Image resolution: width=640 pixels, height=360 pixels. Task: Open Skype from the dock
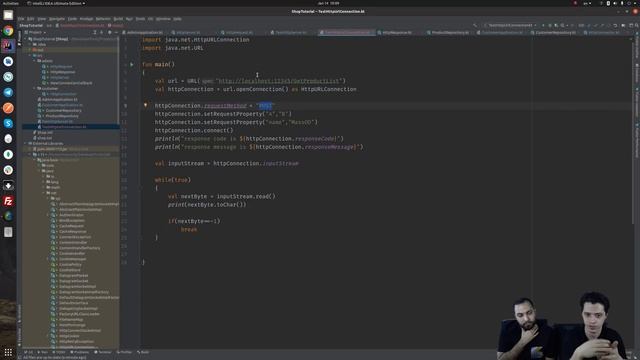coord(8,123)
